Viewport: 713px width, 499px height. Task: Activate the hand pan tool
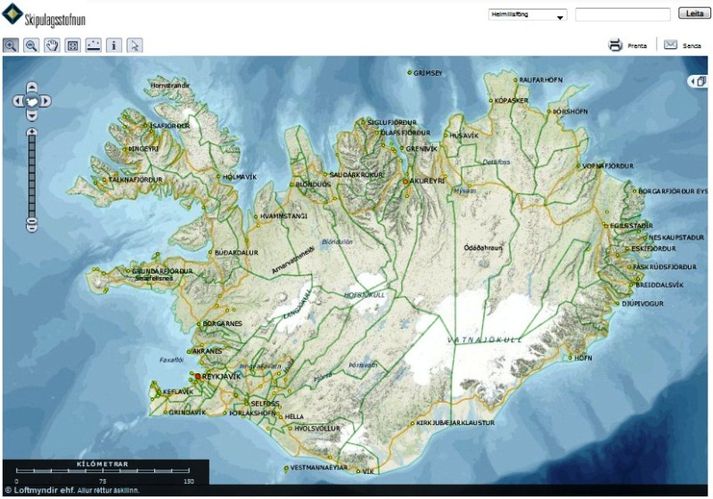tap(52, 45)
